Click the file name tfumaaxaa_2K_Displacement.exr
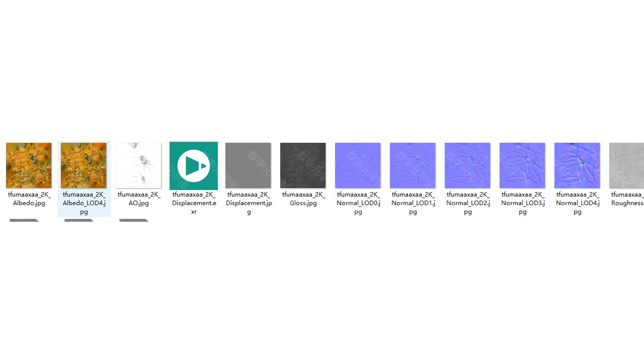Screen dimensions: 644x362 coord(194,203)
